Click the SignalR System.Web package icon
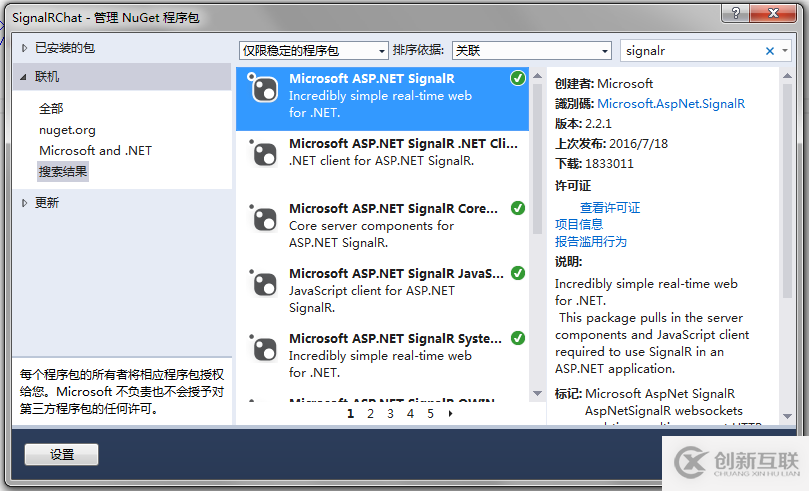The height and width of the screenshot is (491, 809). (x=264, y=348)
